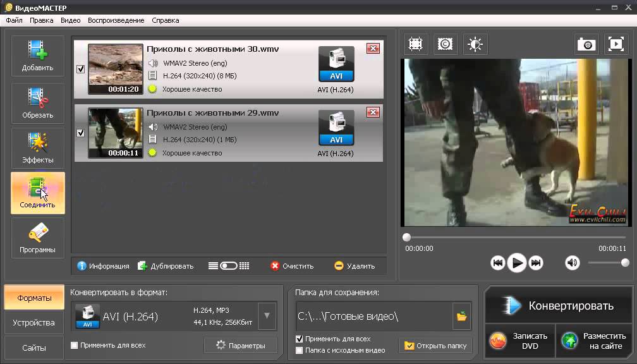The height and width of the screenshot is (364, 637).
Task: Click the crop frame icon above preview
Action: pos(416,44)
